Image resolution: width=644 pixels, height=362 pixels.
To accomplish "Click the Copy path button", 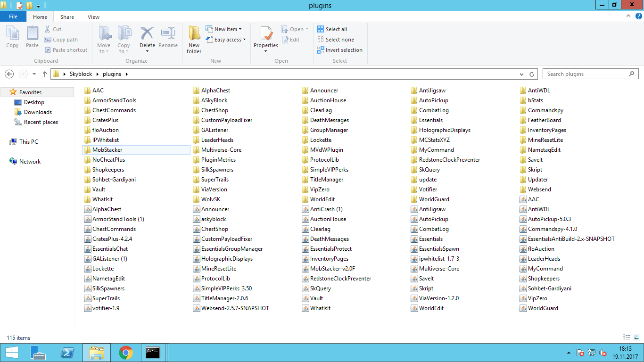I will coord(61,40).
